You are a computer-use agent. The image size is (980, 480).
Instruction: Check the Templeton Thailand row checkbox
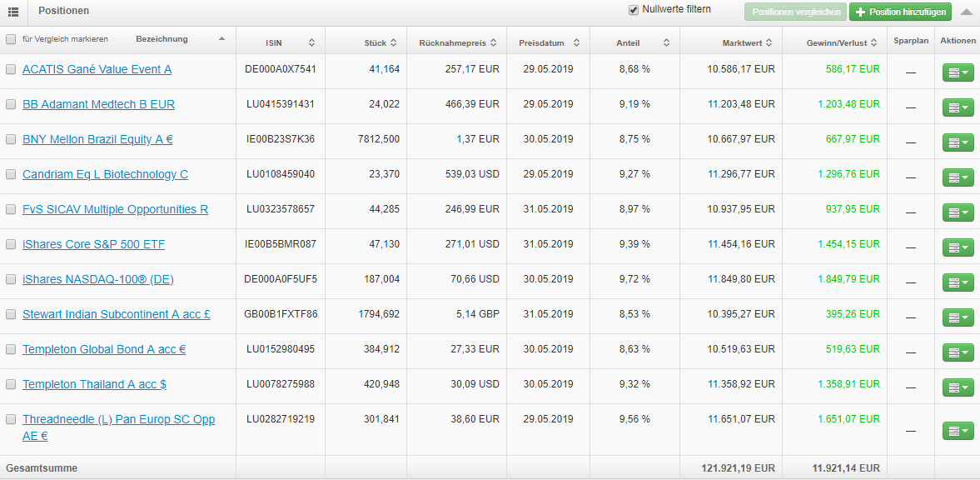coord(11,385)
